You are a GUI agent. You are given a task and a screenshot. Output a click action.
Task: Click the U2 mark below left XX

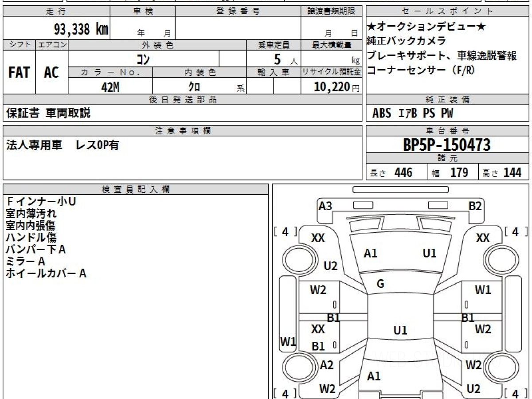331,266
